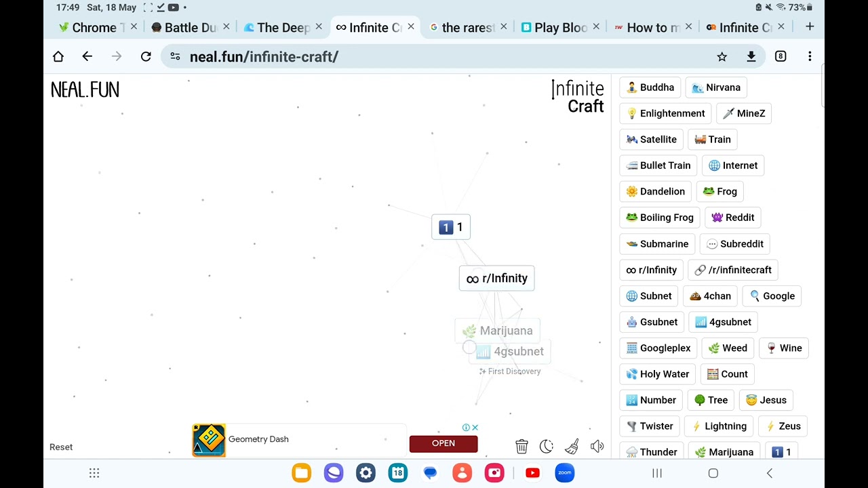Screen dimensions: 868x488
Task: Choose Submarine in the element list
Action: [658, 244]
